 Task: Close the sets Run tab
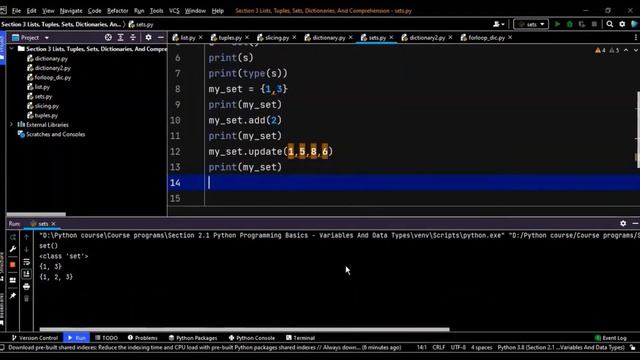click(x=53, y=224)
